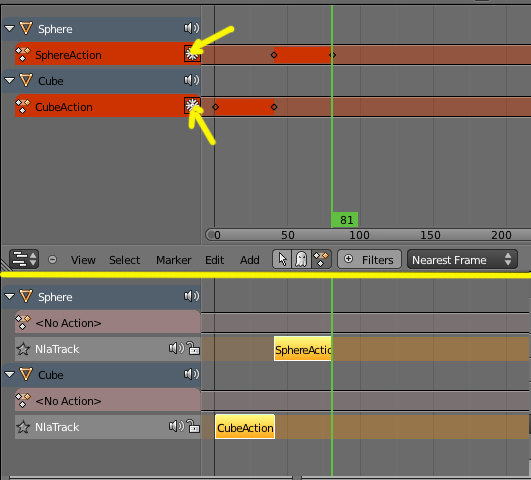Image resolution: width=531 pixels, height=480 pixels.
Task: Click Cube object icon in bottom panel
Action: pos(26,375)
